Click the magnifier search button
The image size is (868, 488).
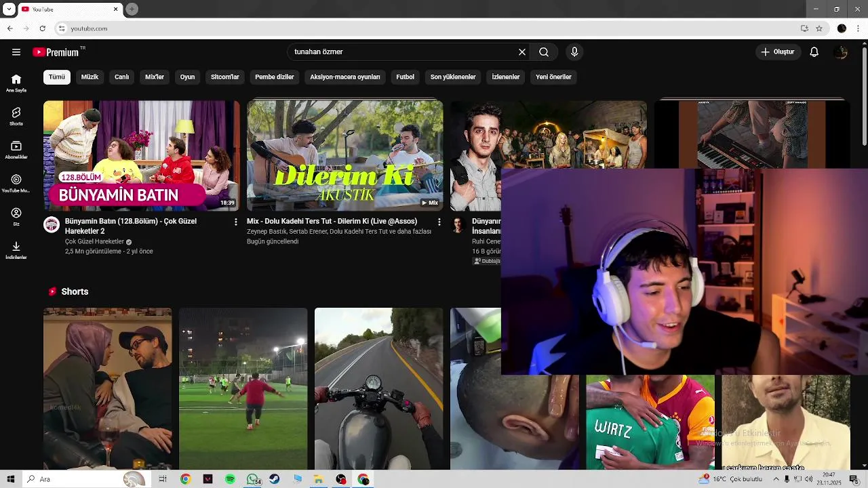(544, 52)
